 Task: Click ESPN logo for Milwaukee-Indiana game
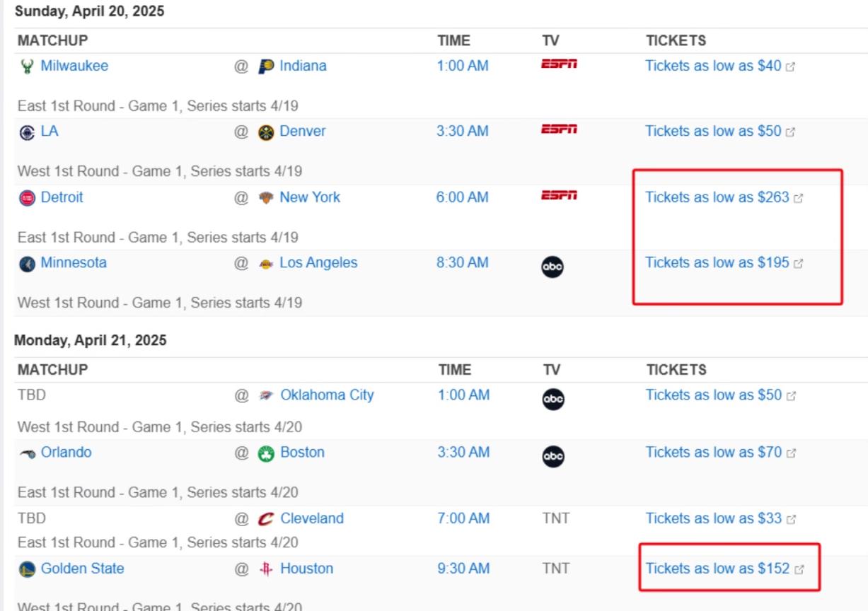(x=559, y=64)
